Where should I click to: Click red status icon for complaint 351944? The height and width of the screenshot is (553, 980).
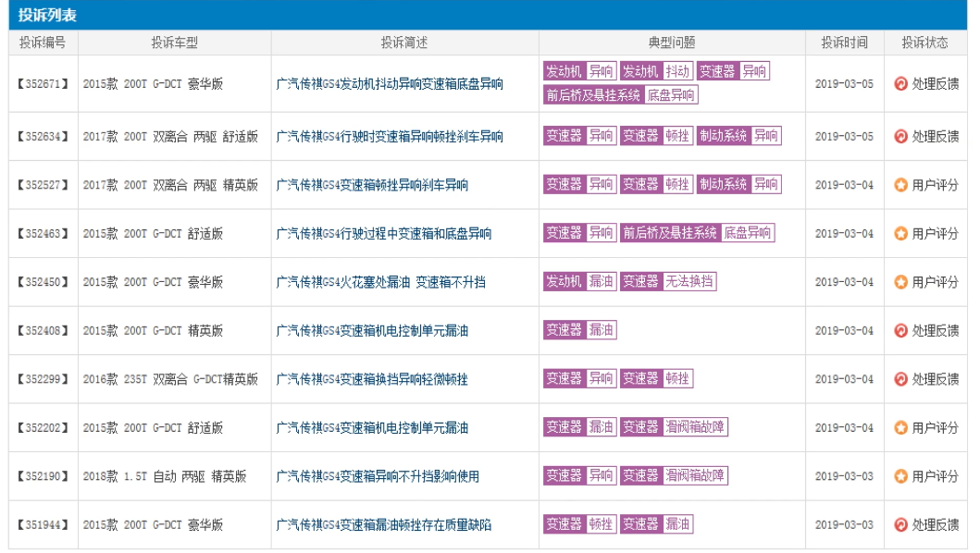(900, 525)
